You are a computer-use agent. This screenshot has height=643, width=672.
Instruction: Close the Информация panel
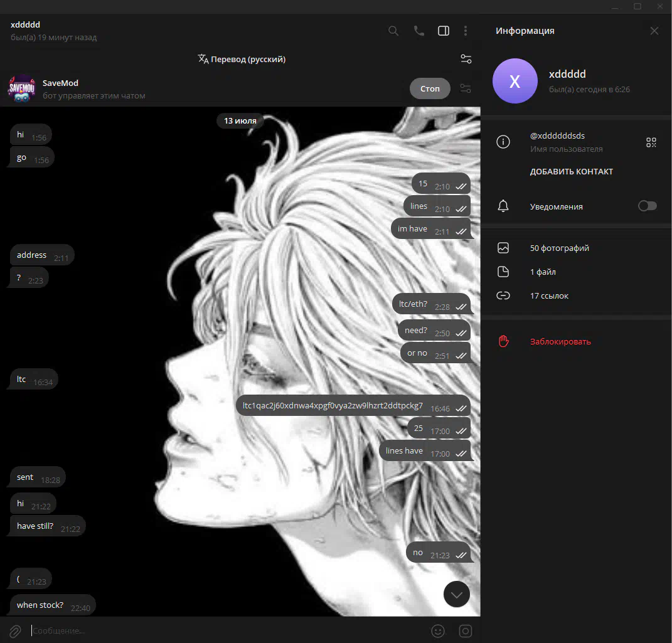pyautogui.click(x=654, y=31)
